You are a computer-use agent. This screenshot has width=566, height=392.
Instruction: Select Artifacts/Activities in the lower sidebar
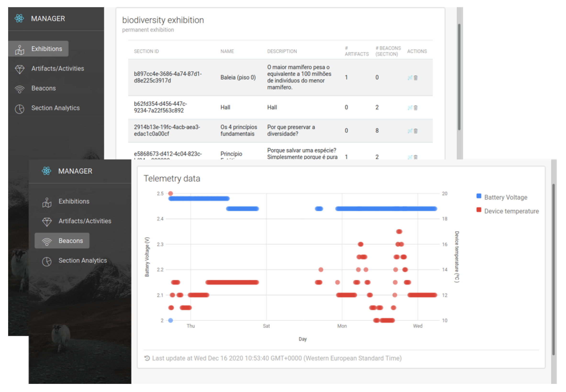point(84,221)
